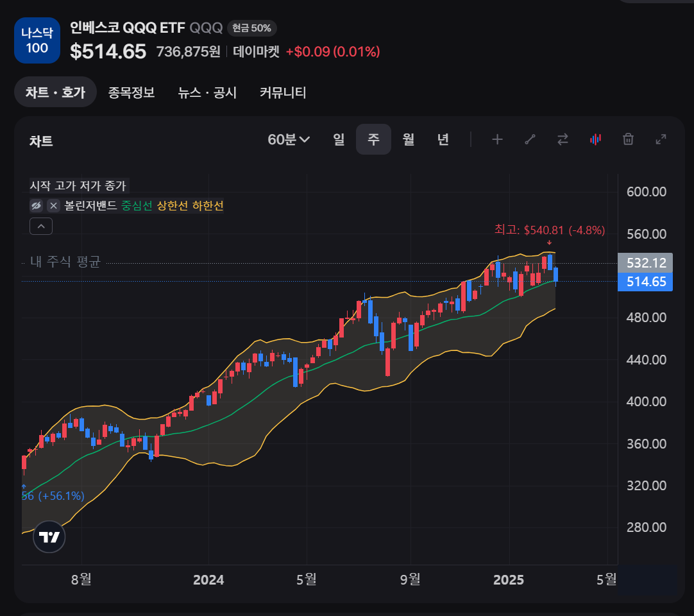Image resolution: width=694 pixels, height=616 pixels.
Task: Click the 480.00 price axis label
Action: coord(646,318)
